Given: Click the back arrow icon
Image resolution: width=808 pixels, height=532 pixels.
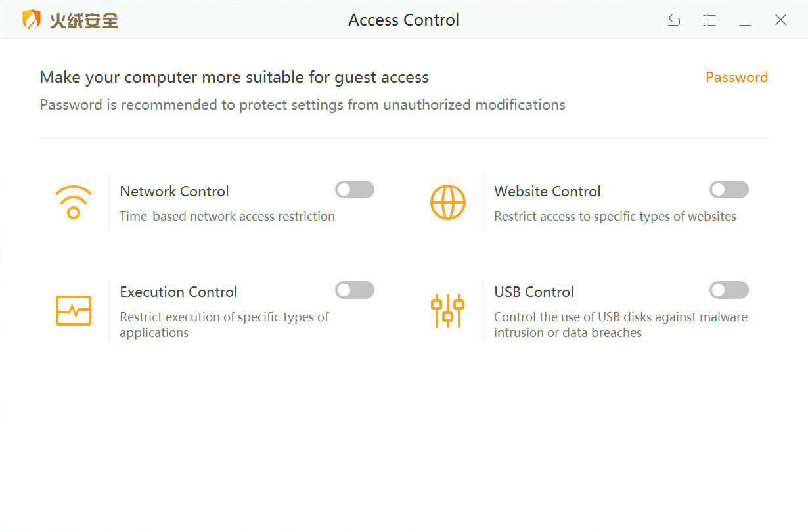Looking at the screenshot, I should [x=674, y=20].
